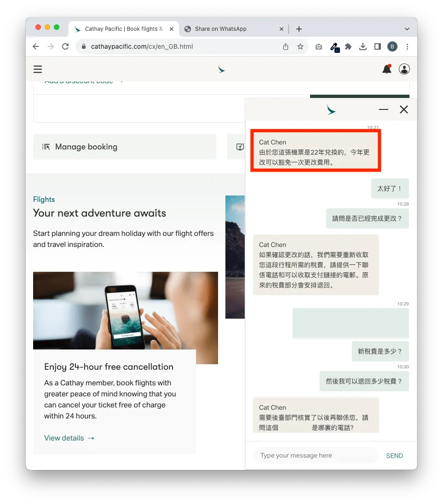Viewport: 443px width, 504px height.
Task: Click the "太好了！" chat message
Action: [x=390, y=189]
